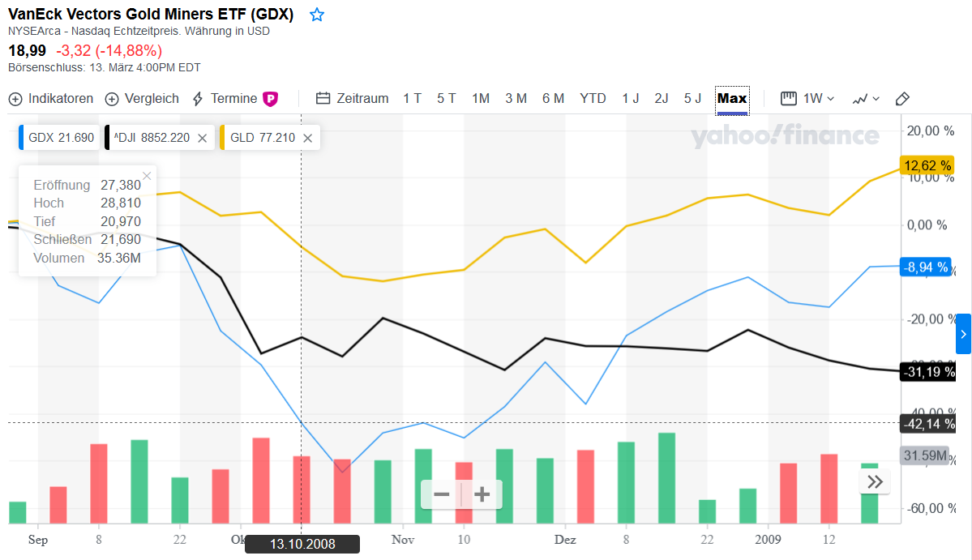Jump to latest data with double-arrow button
This screenshot has height=560, width=972.
[875, 482]
